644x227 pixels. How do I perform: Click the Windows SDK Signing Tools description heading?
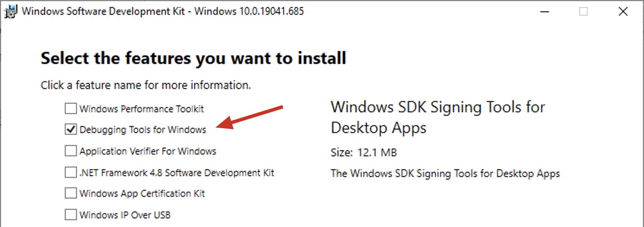click(438, 117)
